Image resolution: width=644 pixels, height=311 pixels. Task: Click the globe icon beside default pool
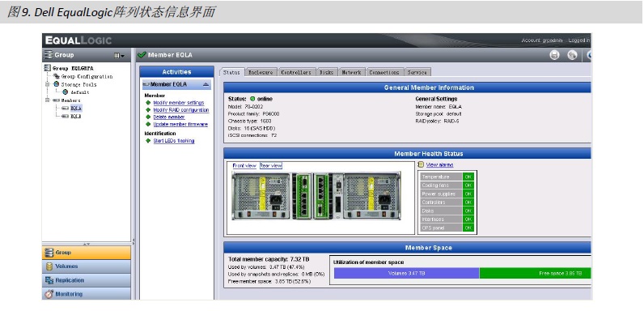pos(65,92)
